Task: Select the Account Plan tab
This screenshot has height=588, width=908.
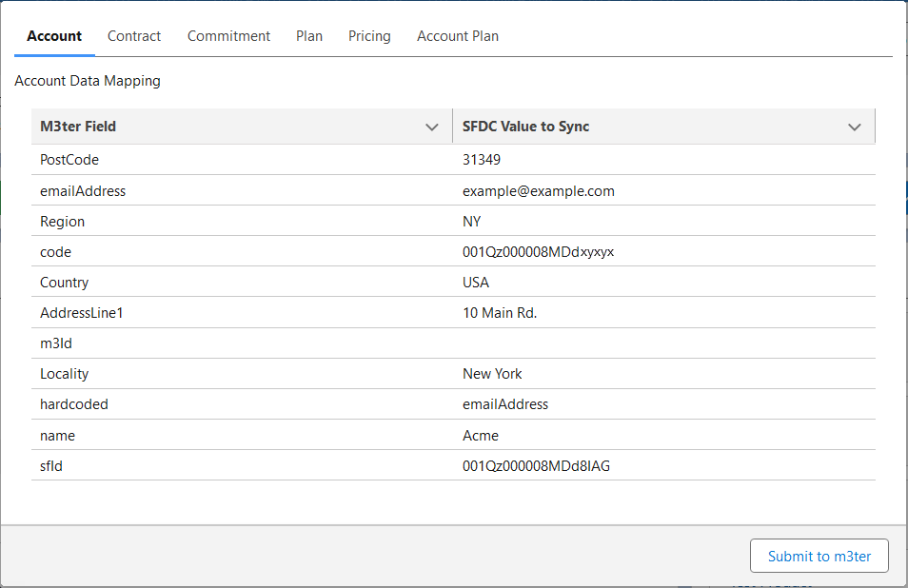Action: coord(458,36)
